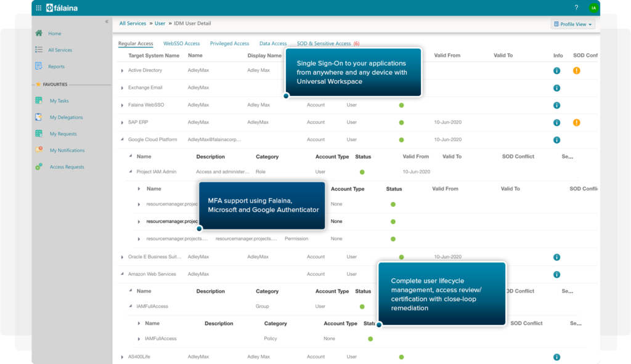The width and height of the screenshot is (631, 364).
Task: Click the My Delegations icon
Action: pyautogui.click(x=39, y=116)
